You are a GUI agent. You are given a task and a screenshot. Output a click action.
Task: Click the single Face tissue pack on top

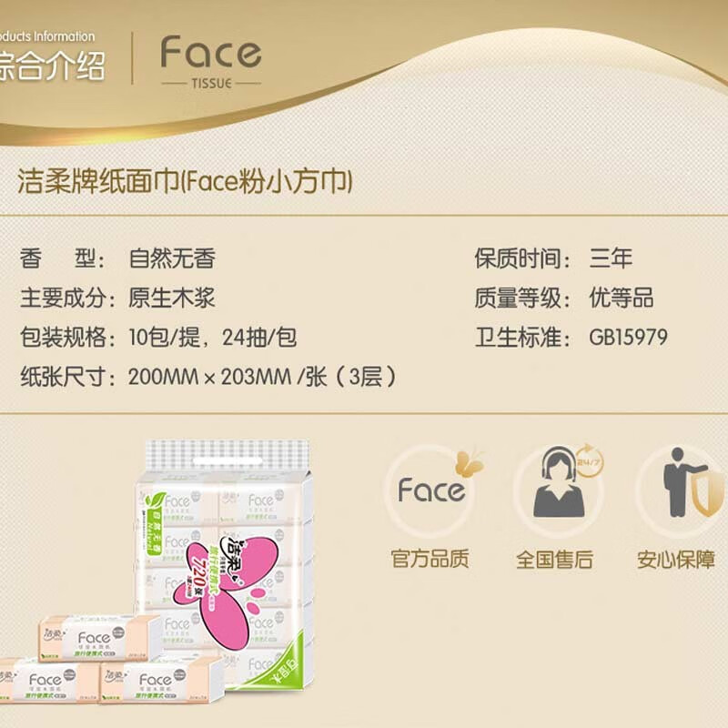point(100,637)
